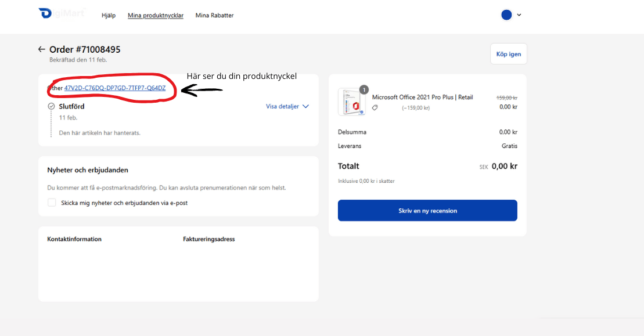Click the Nyheter och erbjudanden heading
Image resolution: width=644 pixels, height=336 pixels.
pyautogui.click(x=88, y=170)
